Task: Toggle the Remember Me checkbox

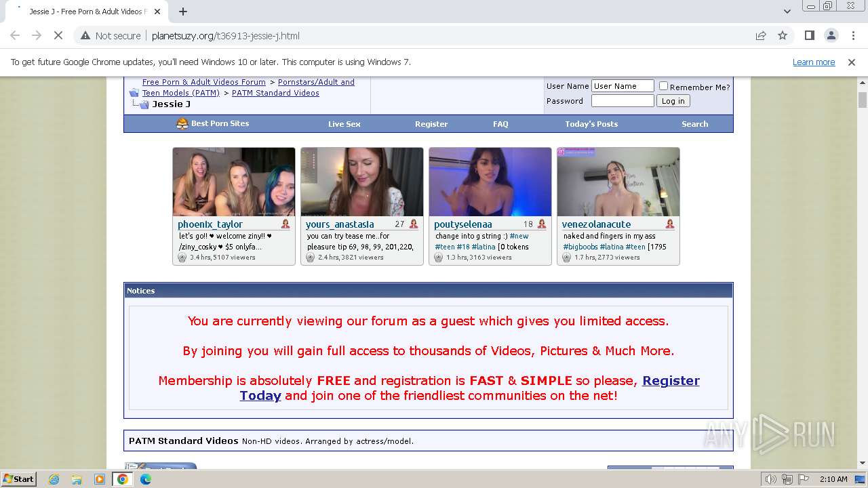Action: click(664, 86)
